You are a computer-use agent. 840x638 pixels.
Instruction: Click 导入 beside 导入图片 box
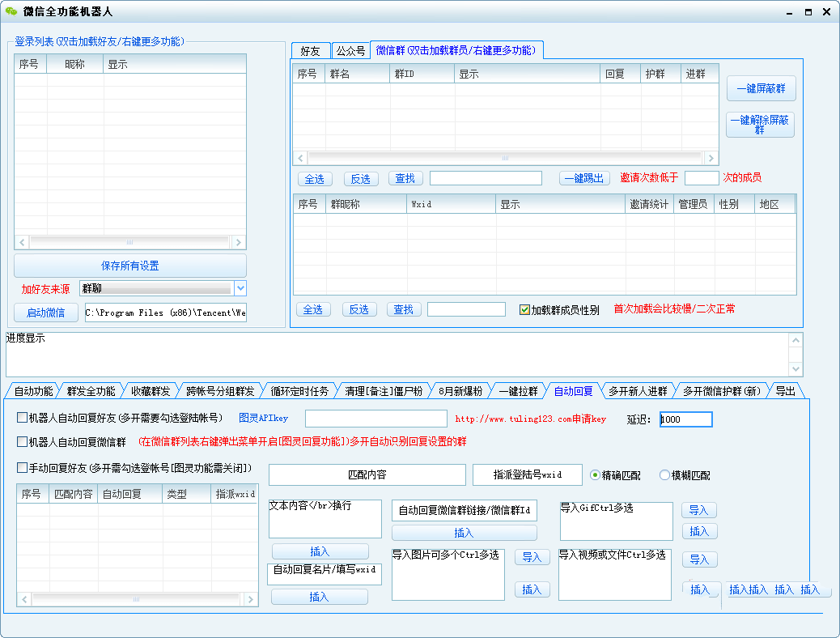532,557
